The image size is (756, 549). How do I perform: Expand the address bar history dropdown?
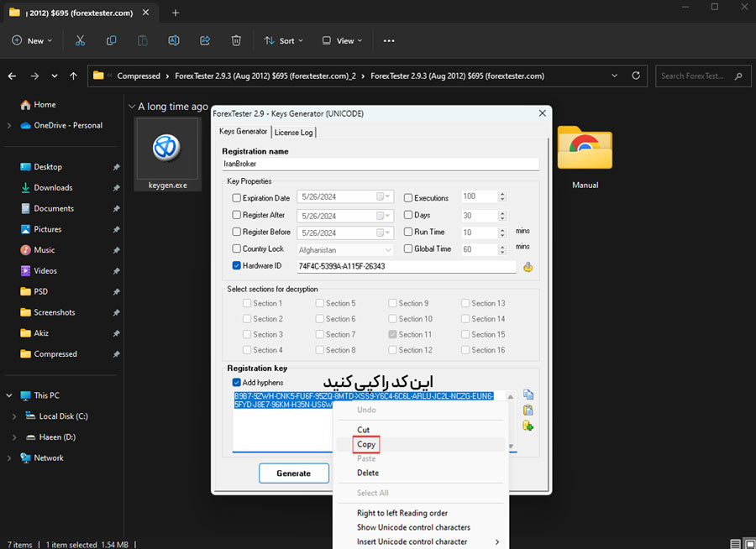click(x=614, y=76)
